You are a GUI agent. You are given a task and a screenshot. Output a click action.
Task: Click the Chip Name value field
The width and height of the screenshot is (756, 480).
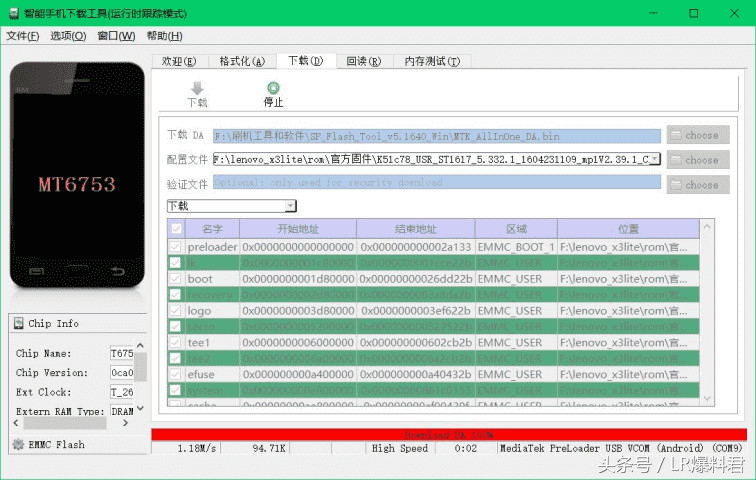pyautogui.click(x=122, y=353)
